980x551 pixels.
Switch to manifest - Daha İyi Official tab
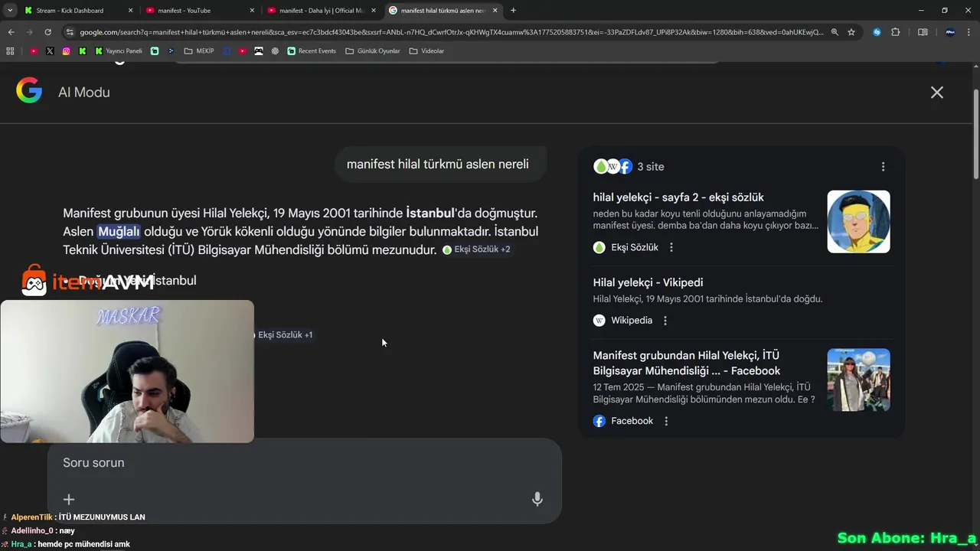(x=321, y=10)
